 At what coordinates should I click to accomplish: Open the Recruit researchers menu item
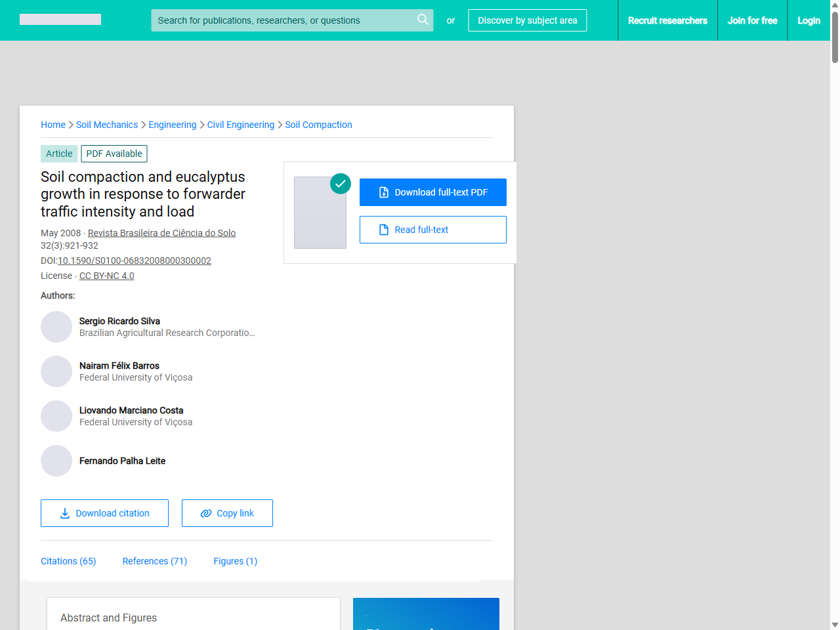pyautogui.click(x=667, y=20)
